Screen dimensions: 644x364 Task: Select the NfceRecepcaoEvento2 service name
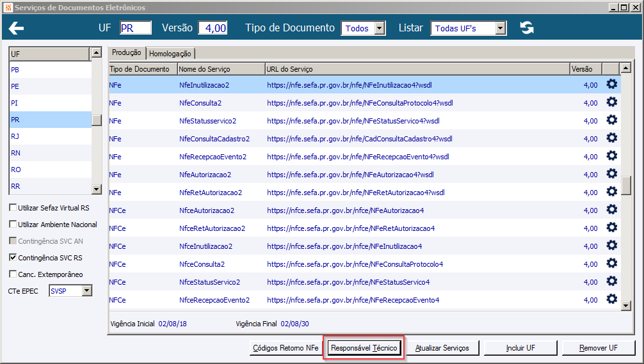(214, 300)
